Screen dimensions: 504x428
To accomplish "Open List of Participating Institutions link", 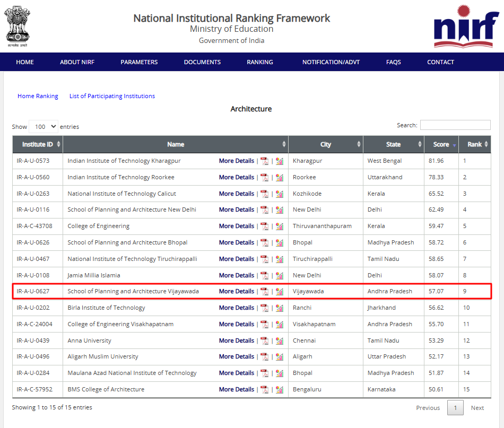I will (x=112, y=96).
